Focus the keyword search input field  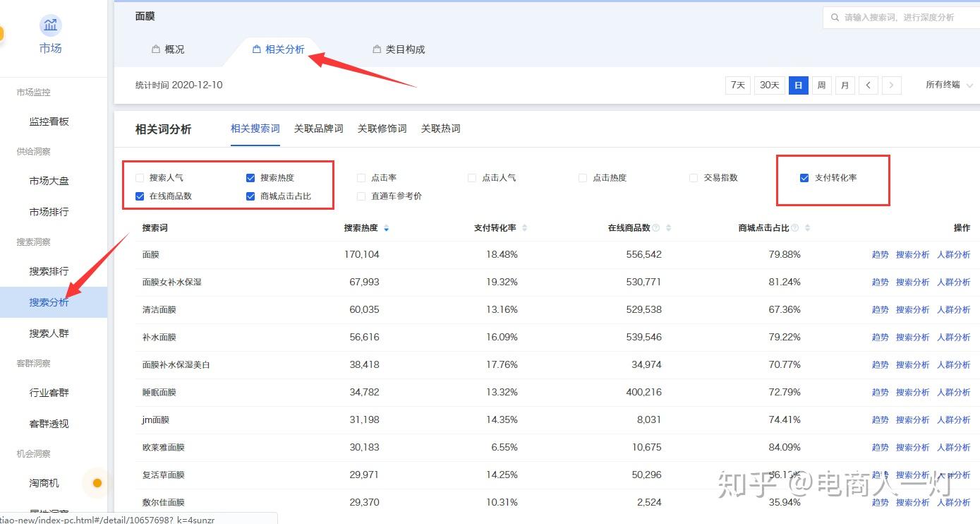click(901, 18)
